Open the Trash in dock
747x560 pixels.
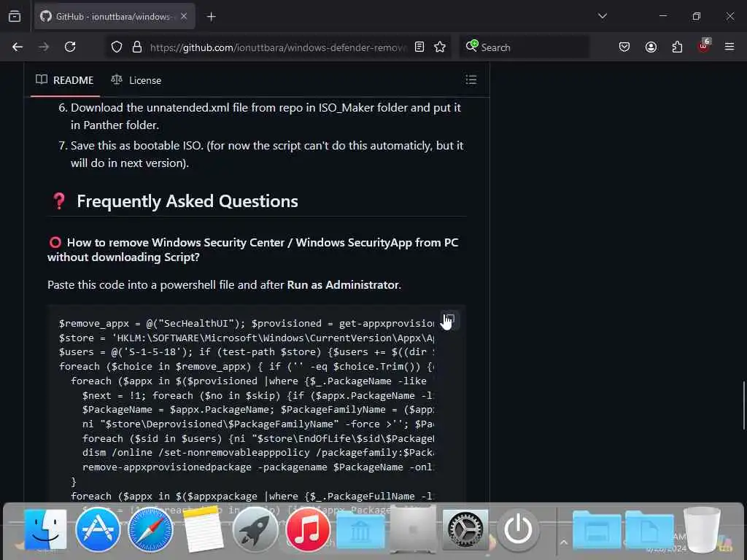coord(702,529)
